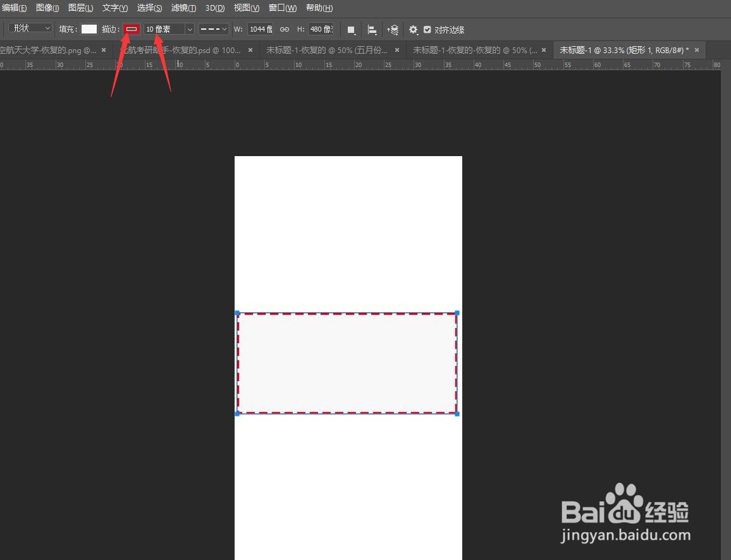The height and width of the screenshot is (560, 731).
Task: Expand the stroke width dropdown arrow
Action: click(x=189, y=29)
